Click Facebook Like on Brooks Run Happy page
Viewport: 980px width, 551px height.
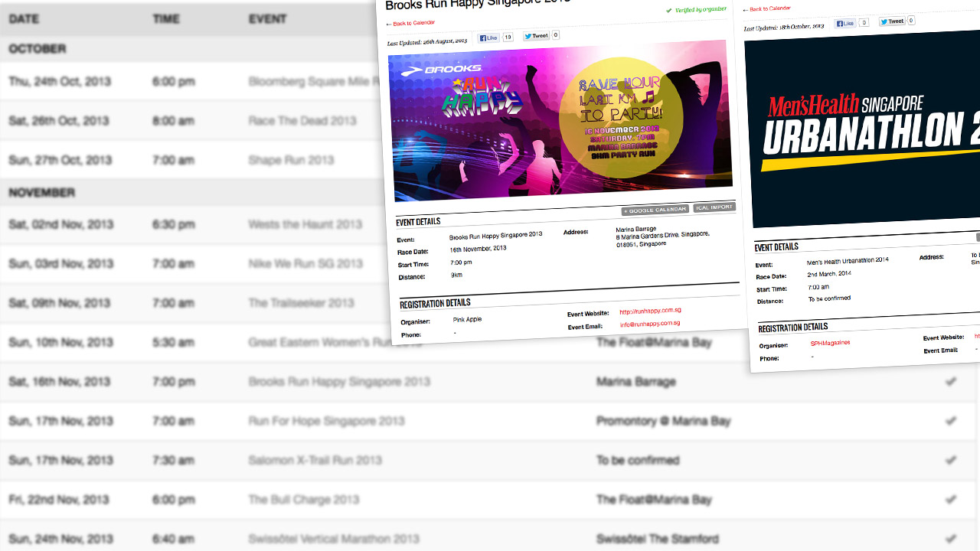pos(488,37)
